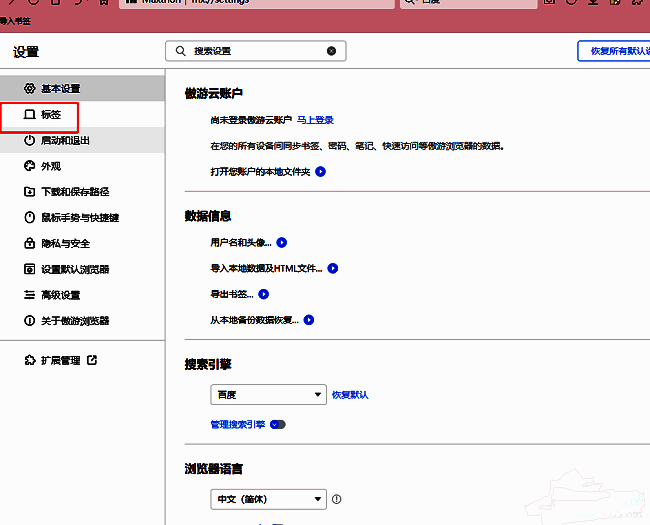Open 基本设置 in the sidebar

coord(60,89)
